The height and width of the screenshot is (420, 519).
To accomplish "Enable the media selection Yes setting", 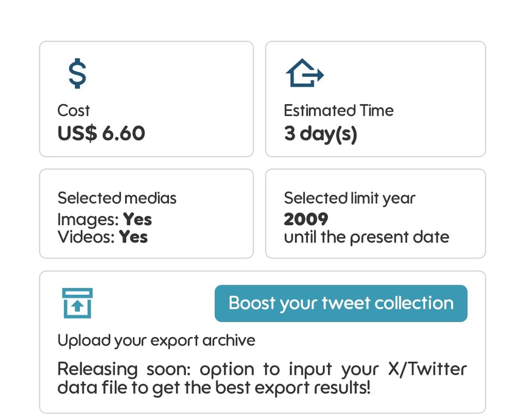I will coord(138,220).
